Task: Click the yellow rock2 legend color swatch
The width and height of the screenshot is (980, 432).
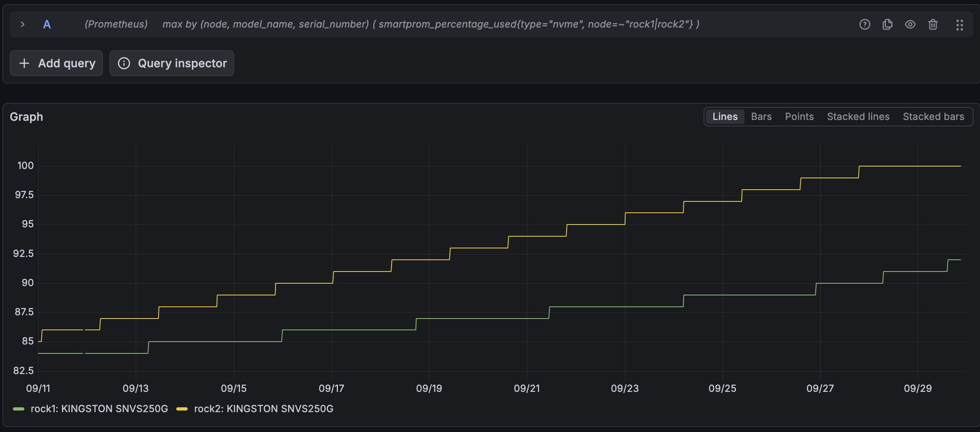Action: (182, 409)
